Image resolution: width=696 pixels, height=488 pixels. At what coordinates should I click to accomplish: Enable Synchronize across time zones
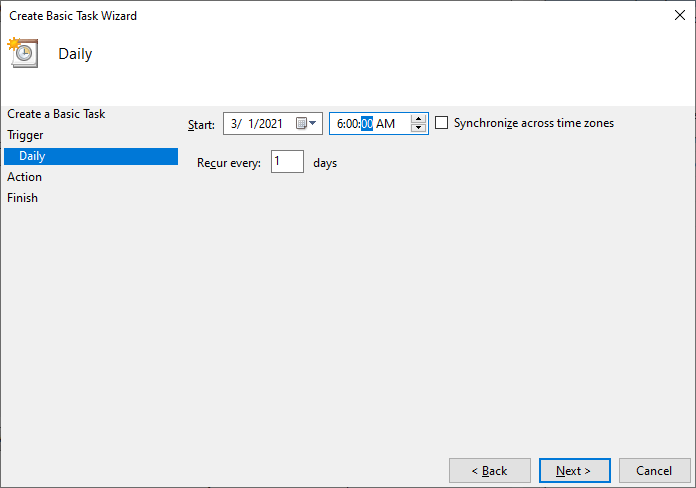click(442, 123)
